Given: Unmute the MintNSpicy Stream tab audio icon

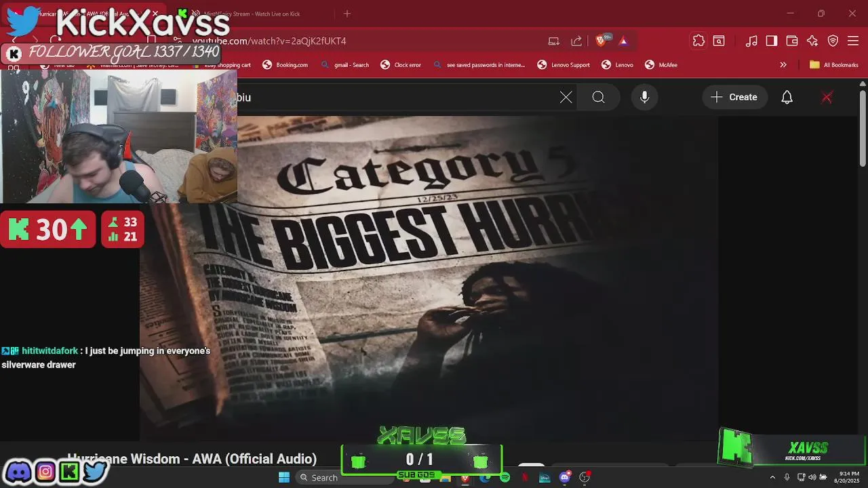Looking at the screenshot, I should click(x=196, y=14).
